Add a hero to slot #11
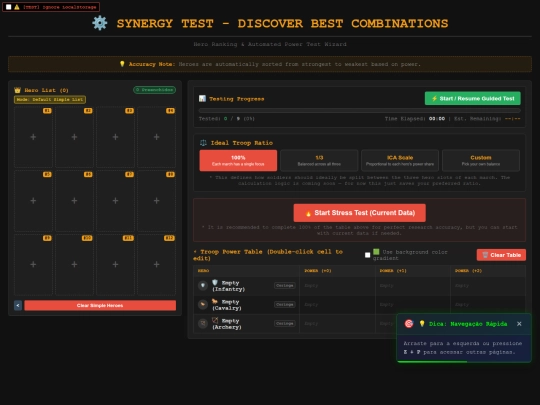 pos(115,264)
